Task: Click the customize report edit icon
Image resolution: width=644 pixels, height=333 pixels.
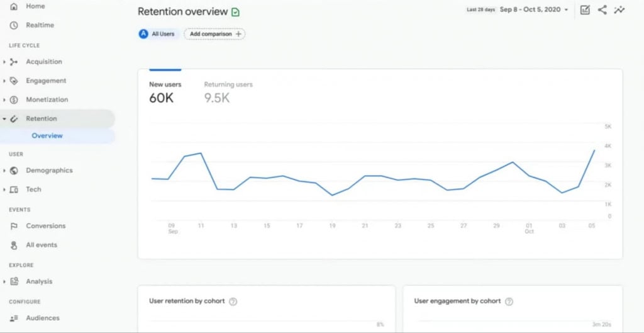Action: pyautogui.click(x=585, y=10)
